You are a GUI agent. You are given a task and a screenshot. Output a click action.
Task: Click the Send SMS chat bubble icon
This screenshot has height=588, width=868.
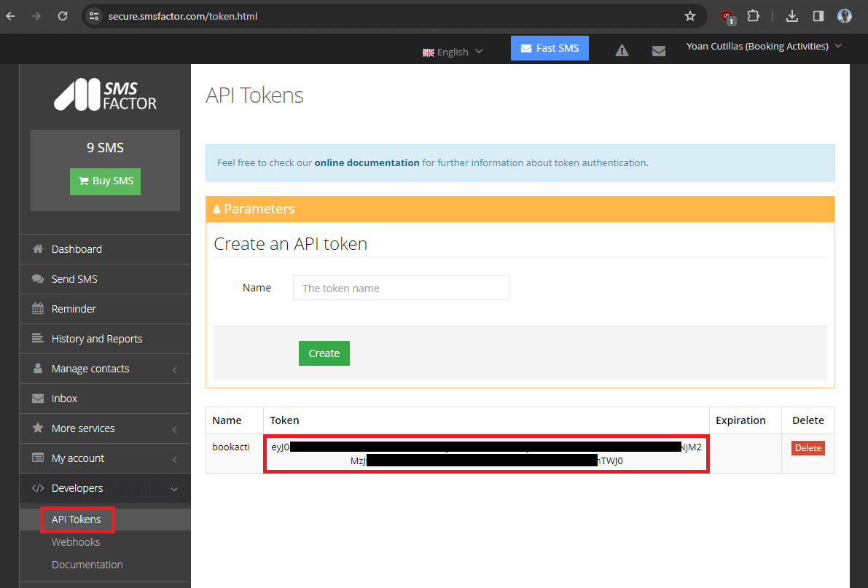click(x=38, y=278)
